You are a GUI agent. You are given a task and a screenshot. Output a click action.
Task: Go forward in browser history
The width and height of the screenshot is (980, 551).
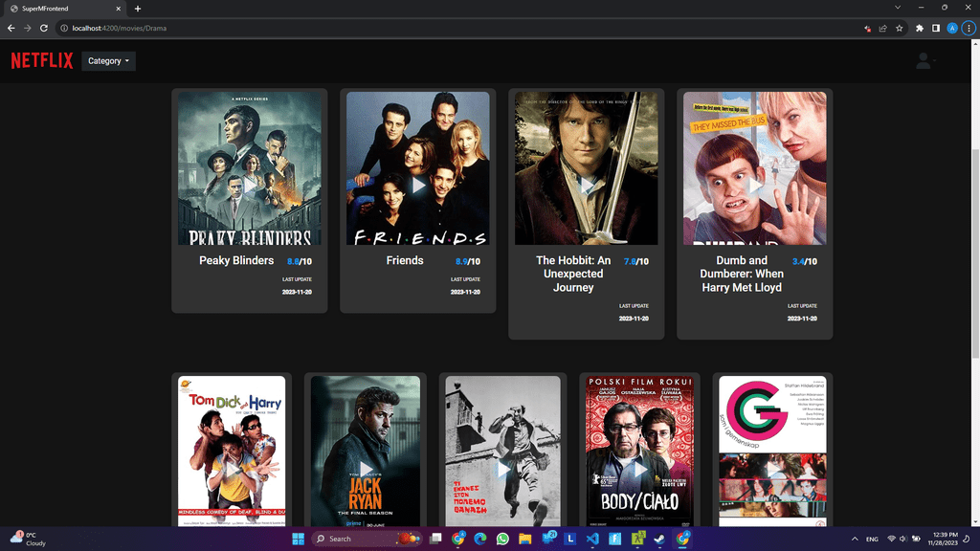click(x=27, y=28)
